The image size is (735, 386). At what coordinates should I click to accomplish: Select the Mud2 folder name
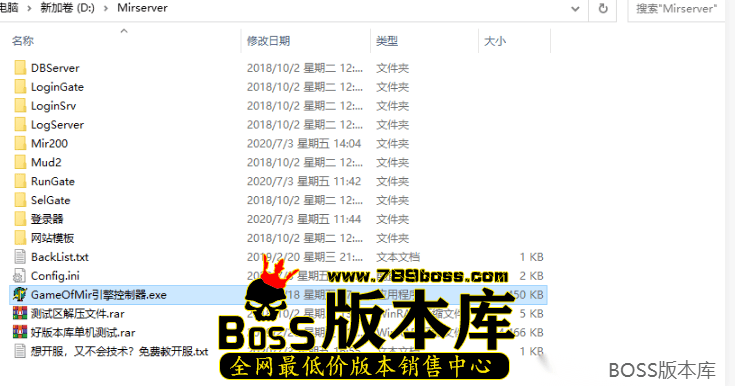(x=46, y=162)
